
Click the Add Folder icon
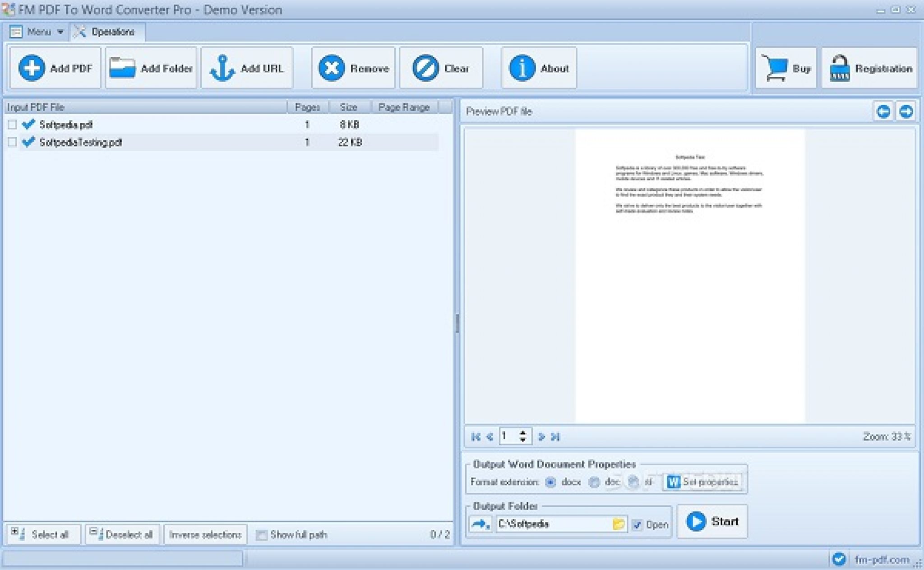pyautogui.click(x=122, y=68)
